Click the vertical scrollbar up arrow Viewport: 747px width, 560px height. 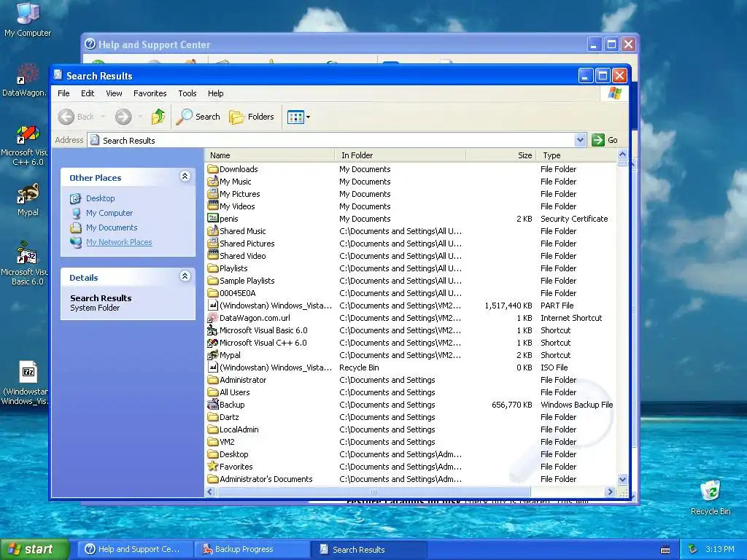tap(622, 155)
